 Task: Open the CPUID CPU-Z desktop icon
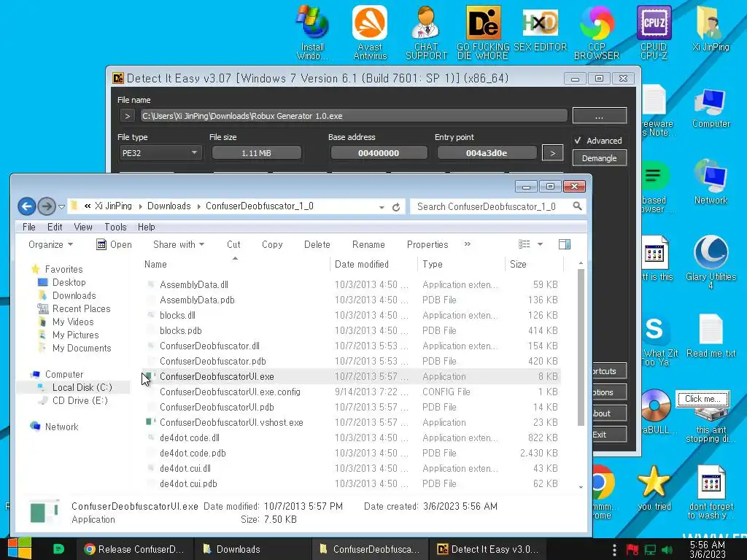click(654, 32)
